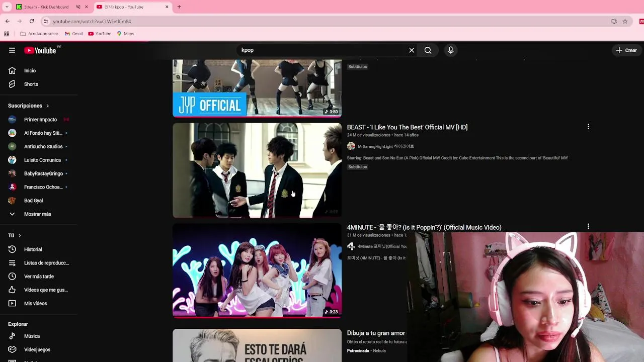Unmute the Kick Dashboard tab
Screen dimensions: 644x362
click(78, 7)
